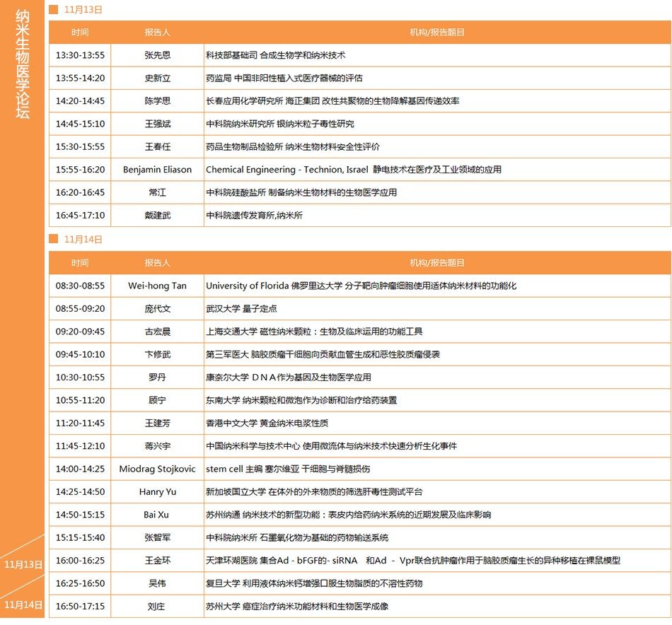This screenshot has width=672, height=625.
Task: Click speaker name 刘庄 in the last row
Action: pyautogui.click(x=157, y=606)
